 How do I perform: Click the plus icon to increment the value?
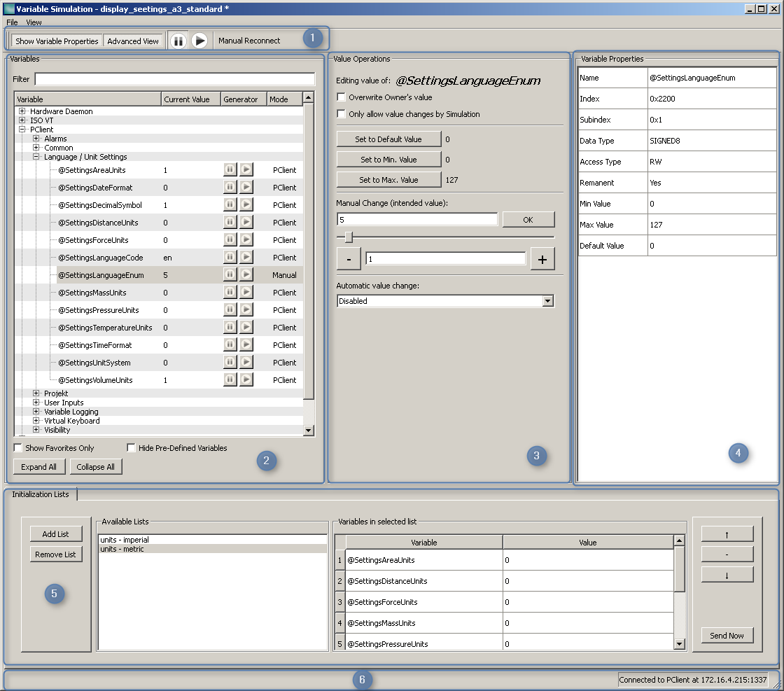[542, 258]
